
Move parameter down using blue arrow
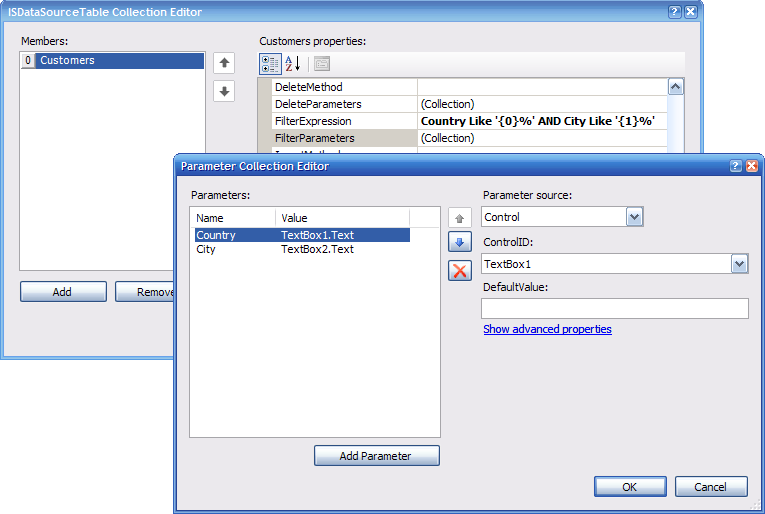(x=460, y=243)
